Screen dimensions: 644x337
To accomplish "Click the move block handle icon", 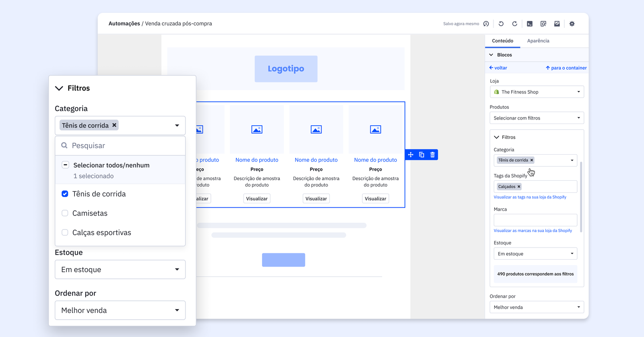I will [x=411, y=155].
